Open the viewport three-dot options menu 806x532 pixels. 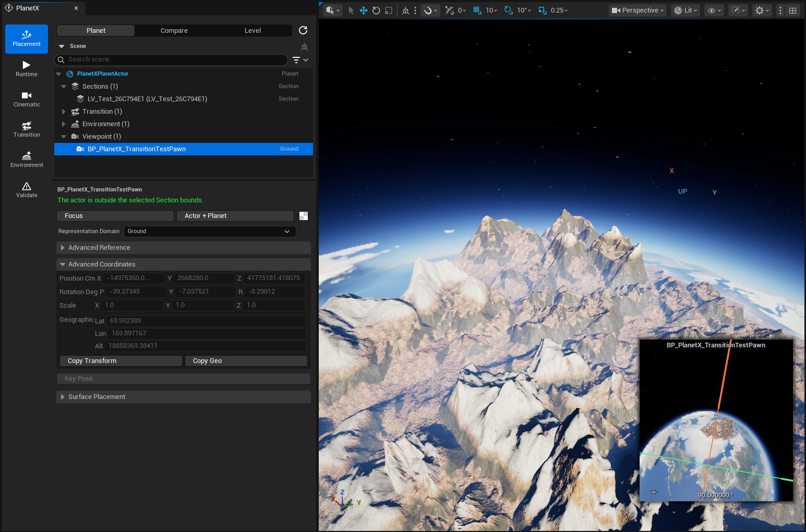780,10
